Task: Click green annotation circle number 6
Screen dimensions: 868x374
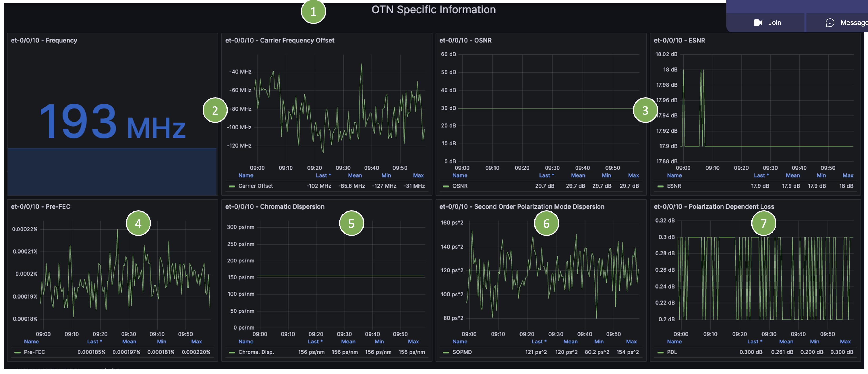Action: coord(546,223)
